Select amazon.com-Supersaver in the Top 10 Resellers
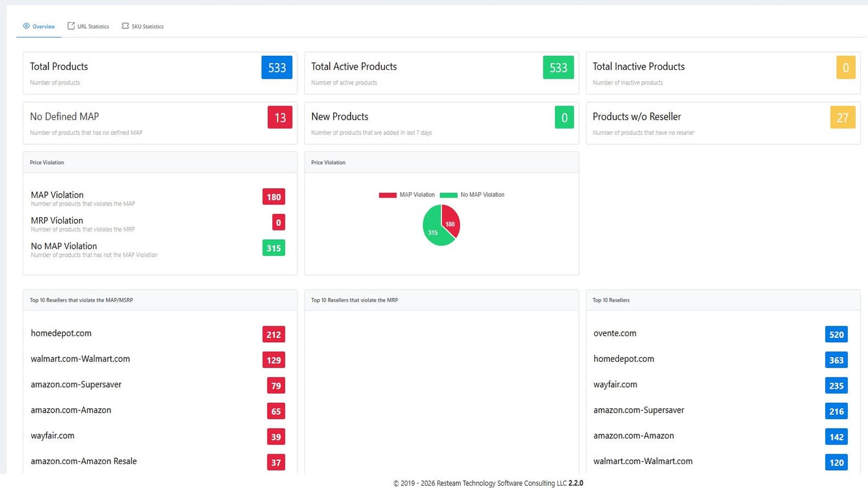Viewport: 868px width, 488px height. [x=639, y=410]
